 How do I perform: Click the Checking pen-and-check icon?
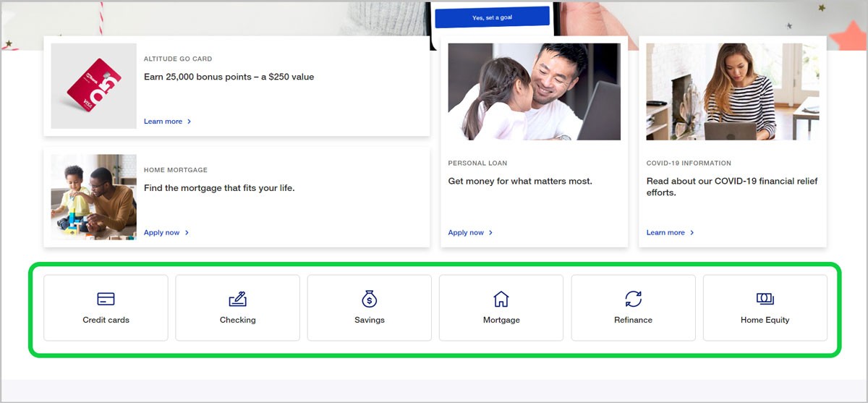coord(237,298)
